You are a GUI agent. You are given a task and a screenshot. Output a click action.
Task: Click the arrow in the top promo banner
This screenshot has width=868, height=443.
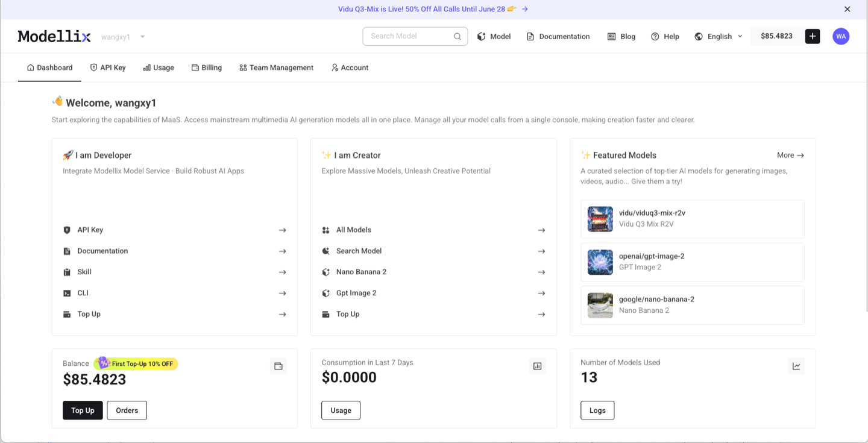(525, 9)
